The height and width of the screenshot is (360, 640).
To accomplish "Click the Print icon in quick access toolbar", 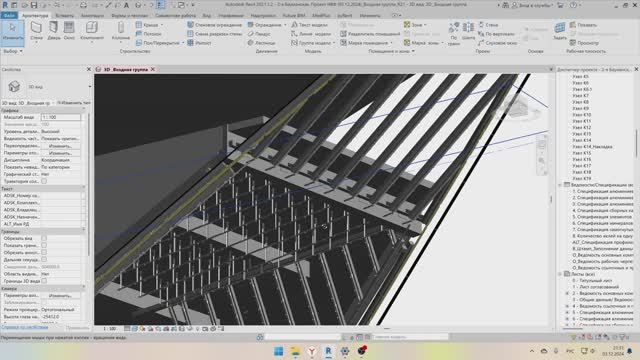I will click(x=83, y=5).
